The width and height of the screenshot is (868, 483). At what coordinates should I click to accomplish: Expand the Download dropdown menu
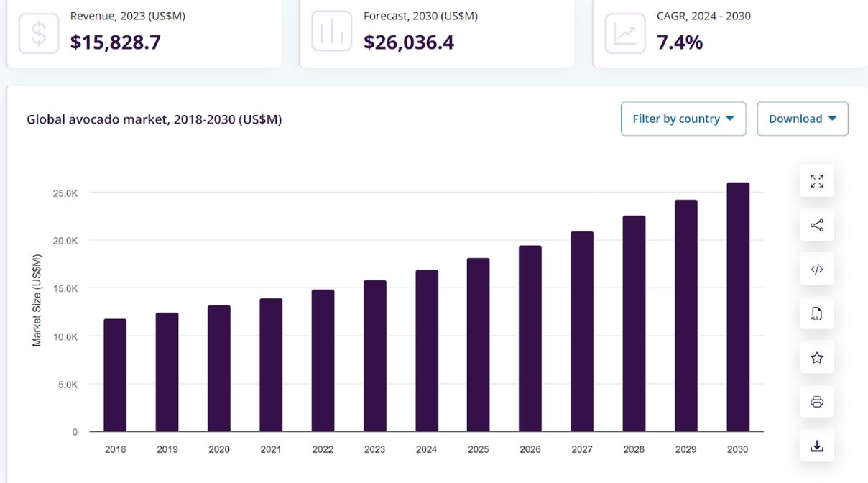point(803,119)
